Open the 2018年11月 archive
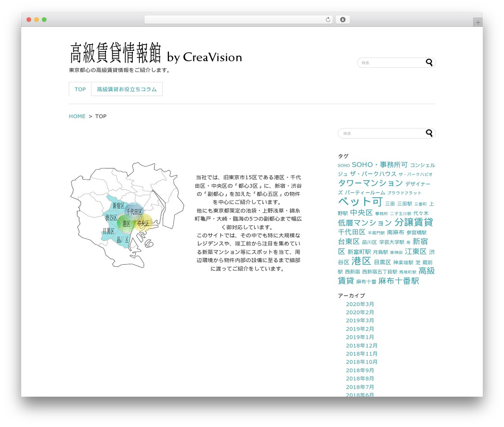The image size is (504, 427). pyautogui.click(x=362, y=354)
